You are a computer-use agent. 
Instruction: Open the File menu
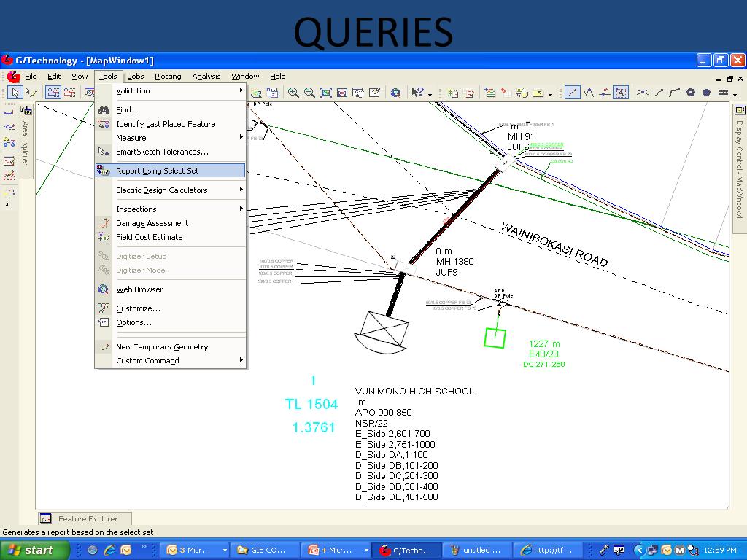coord(31,76)
